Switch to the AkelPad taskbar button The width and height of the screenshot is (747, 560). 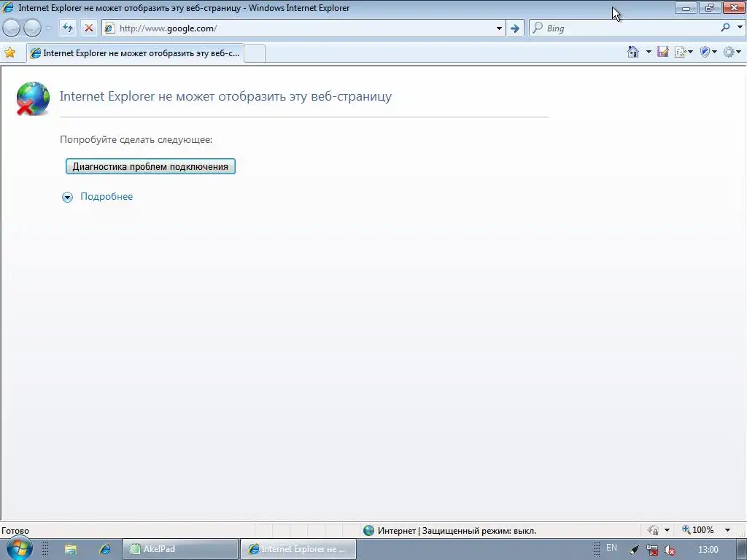point(180,549)
